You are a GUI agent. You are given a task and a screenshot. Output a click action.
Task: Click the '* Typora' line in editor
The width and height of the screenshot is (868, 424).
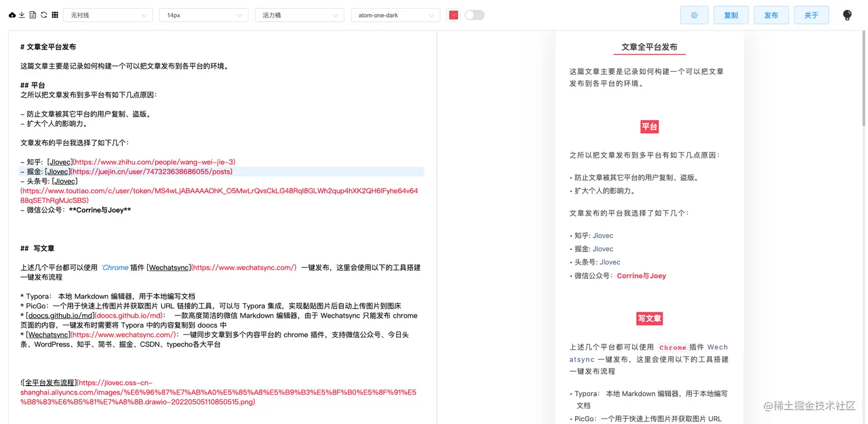(x=108, y=296)
